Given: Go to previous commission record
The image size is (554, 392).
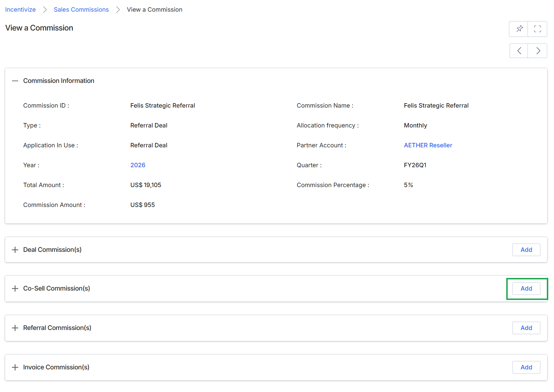Looking at the screenshot, I should coord(519,51).
